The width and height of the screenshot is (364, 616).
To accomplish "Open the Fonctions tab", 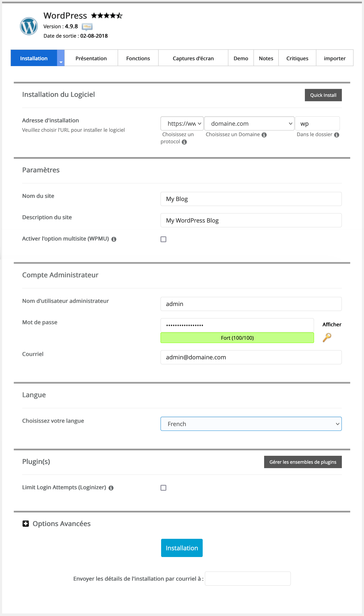I will tap(138, 58).
